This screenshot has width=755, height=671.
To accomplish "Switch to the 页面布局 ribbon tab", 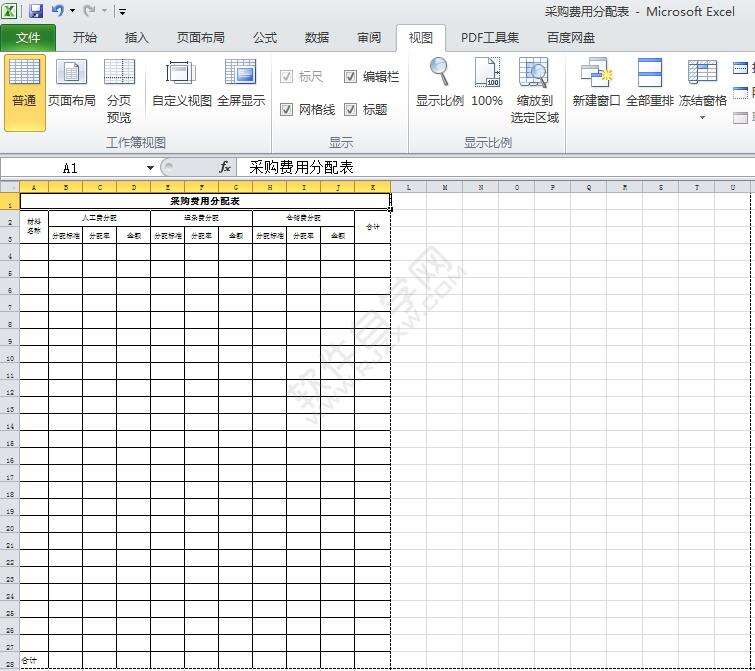I will 200,38.
